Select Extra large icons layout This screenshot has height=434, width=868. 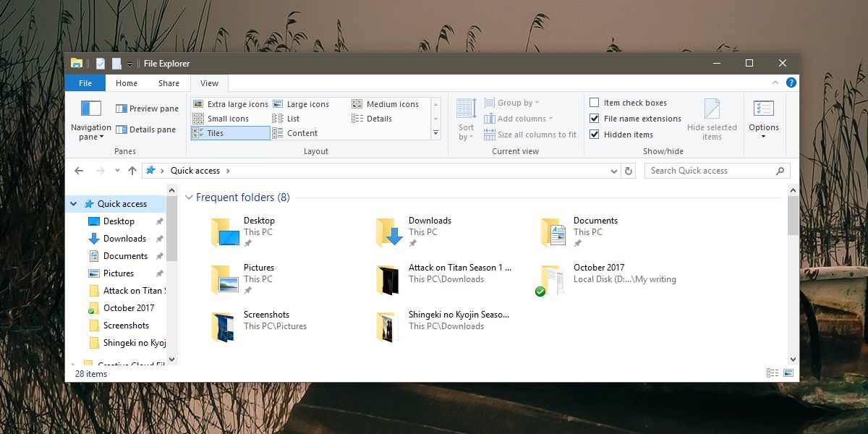(x=231, y=104)
